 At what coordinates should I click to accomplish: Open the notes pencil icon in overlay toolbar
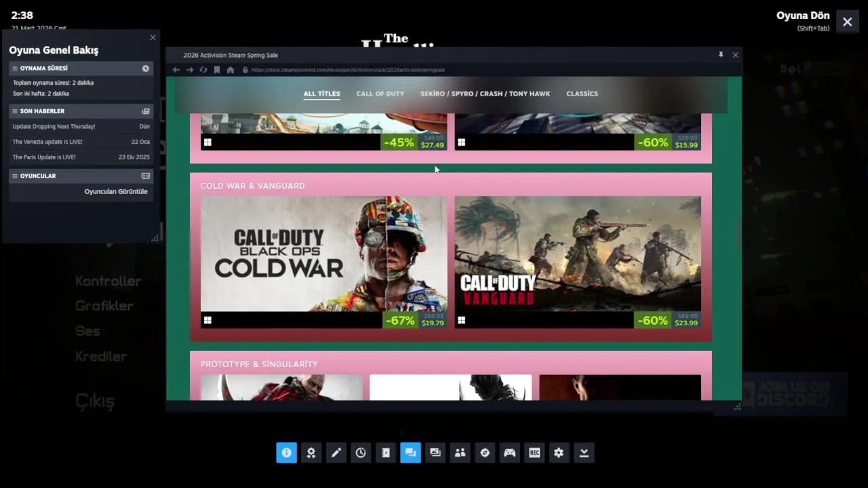336,453
